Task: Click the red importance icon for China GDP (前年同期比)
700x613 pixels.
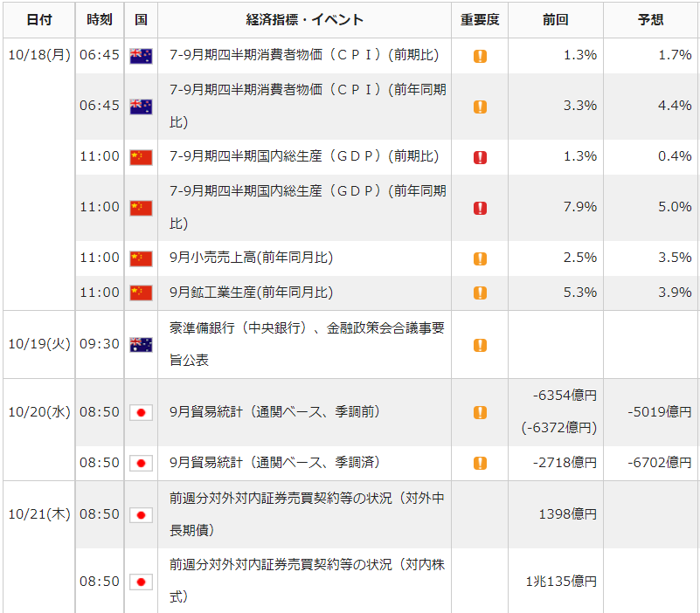Action: [478, 208]
